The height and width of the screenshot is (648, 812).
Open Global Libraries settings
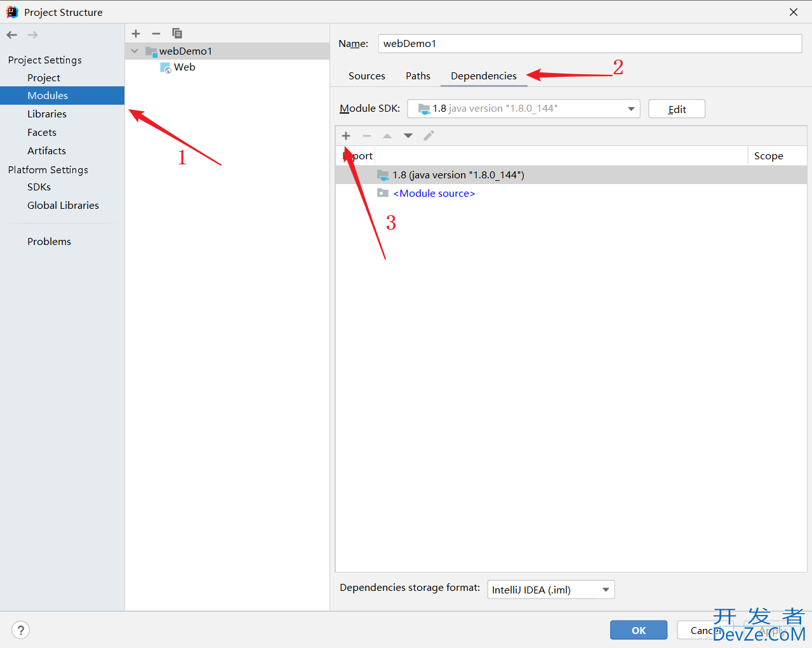pos(63,205)
